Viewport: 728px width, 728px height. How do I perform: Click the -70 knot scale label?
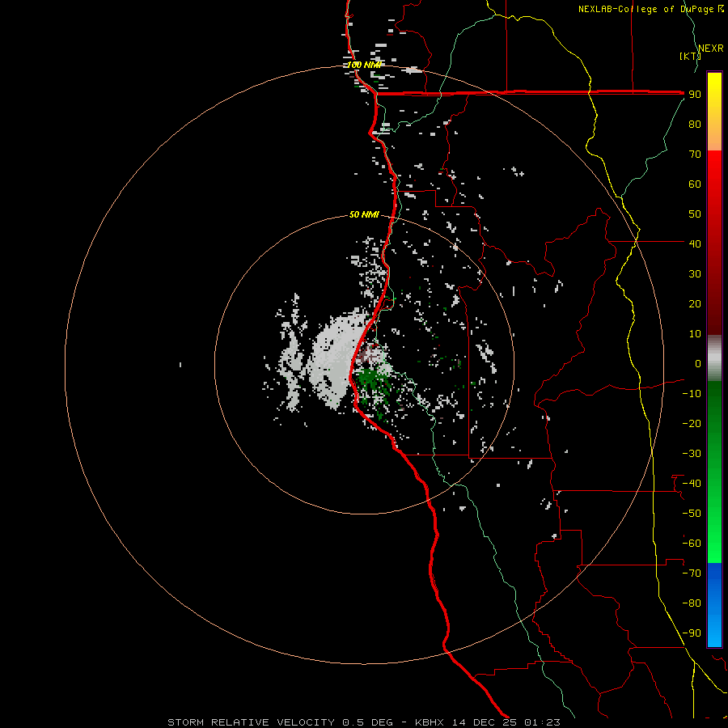tap(692, 574)
